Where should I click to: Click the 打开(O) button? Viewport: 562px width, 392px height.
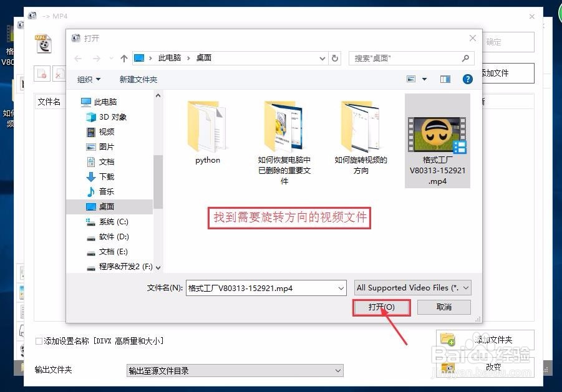point(381,307)
